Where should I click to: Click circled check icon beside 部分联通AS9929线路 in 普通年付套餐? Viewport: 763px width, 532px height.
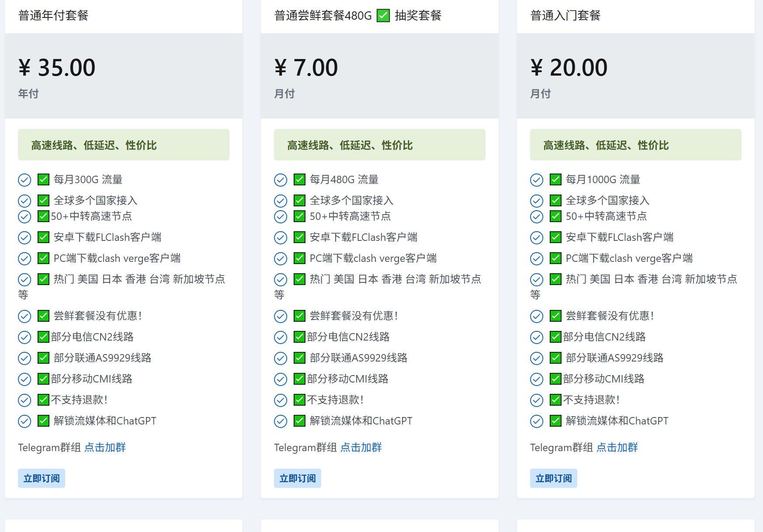24,358
